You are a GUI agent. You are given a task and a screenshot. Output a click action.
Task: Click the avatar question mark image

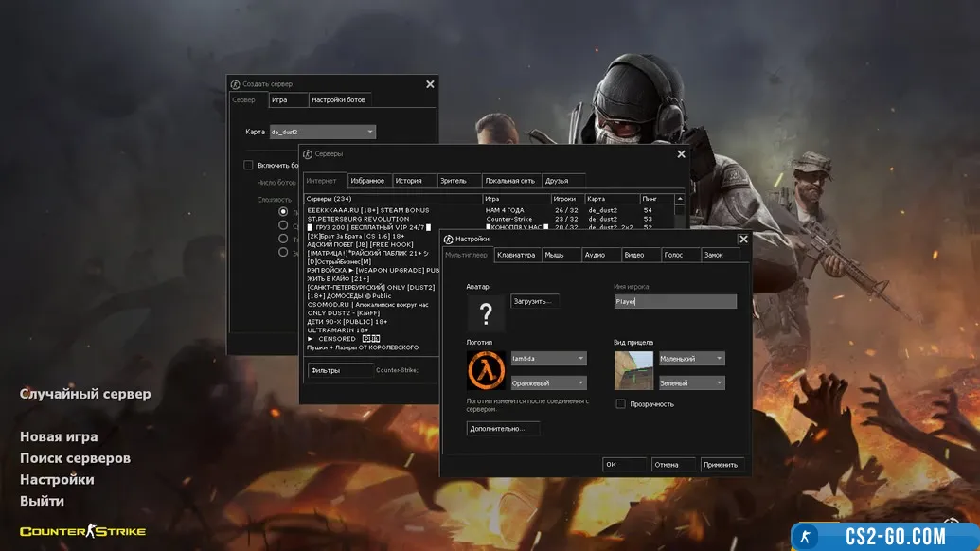coord(487,314)
